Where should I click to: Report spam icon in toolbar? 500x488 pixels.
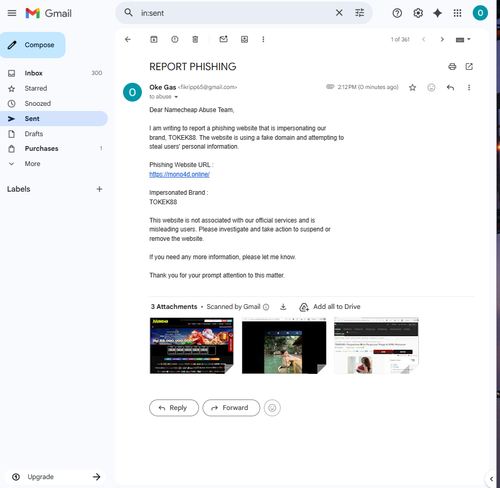click(x=175, y=39)
